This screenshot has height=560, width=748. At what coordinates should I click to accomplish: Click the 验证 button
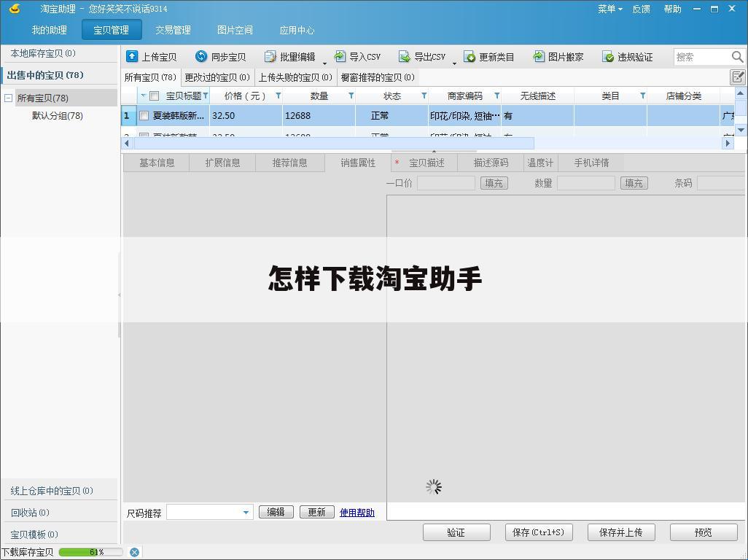456,532
